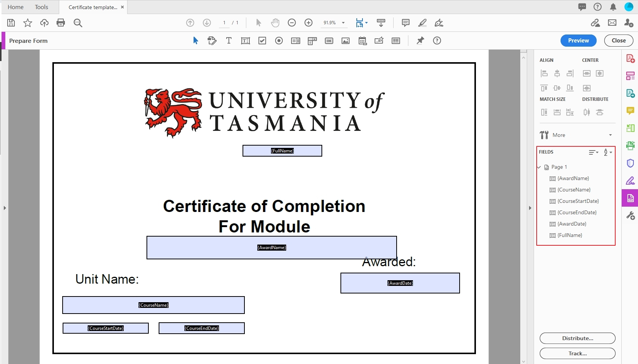638x364 pixels.
Task: Add a sticky note comment
Action: coord(406,23)
